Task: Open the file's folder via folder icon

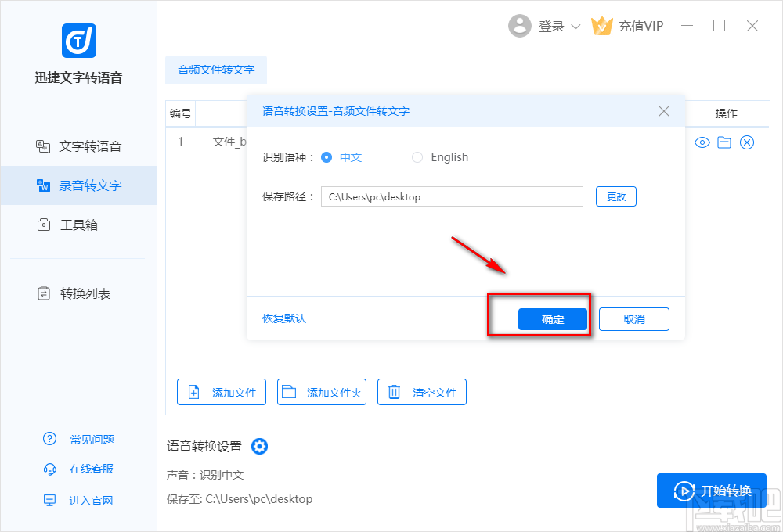Action: (724, 142)
